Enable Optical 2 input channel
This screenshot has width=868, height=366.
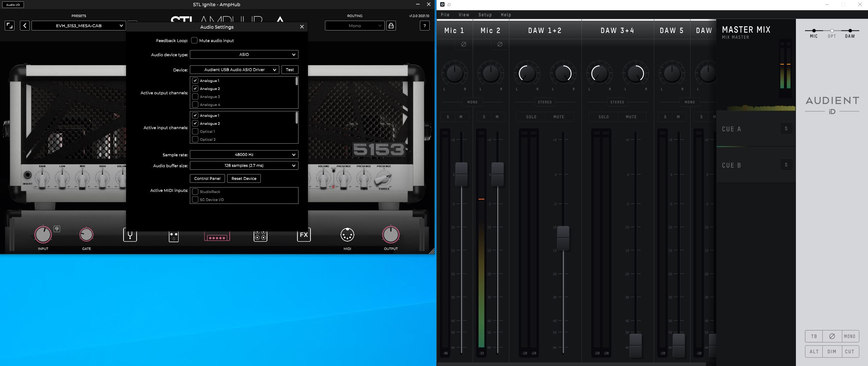click(195, 139)
